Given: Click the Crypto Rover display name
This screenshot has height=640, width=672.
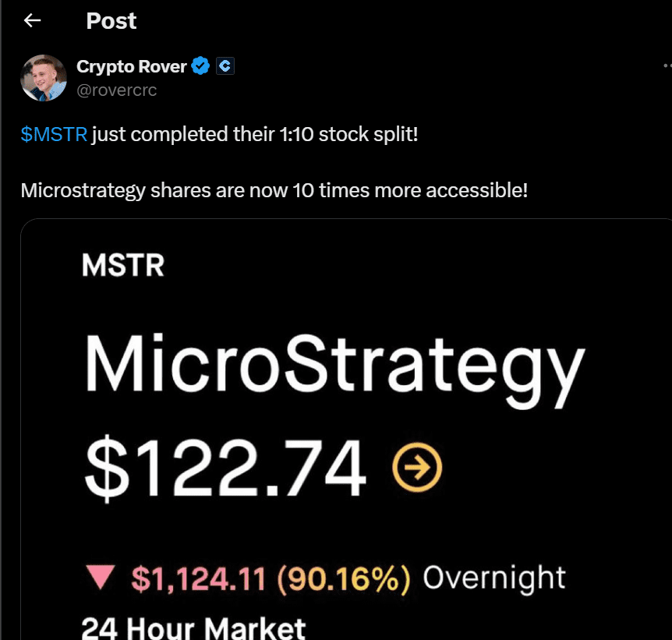Looking at the screenshot, I should point(133,66).
